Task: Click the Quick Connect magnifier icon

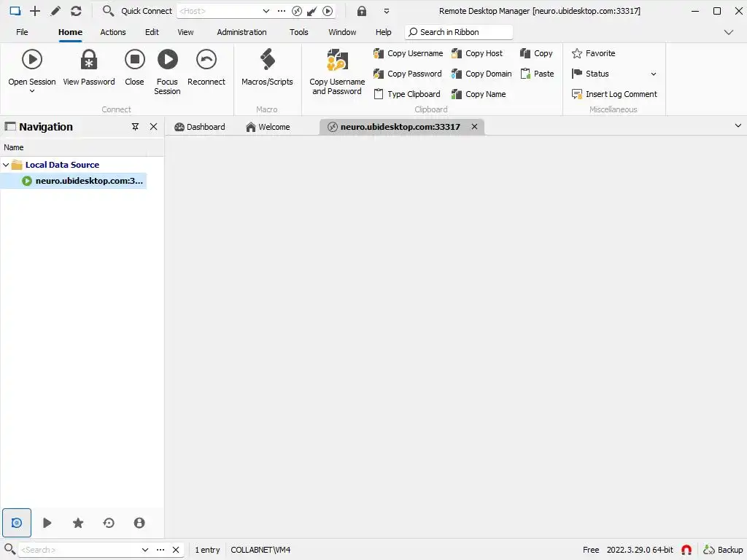Action: tap(108, 11)
